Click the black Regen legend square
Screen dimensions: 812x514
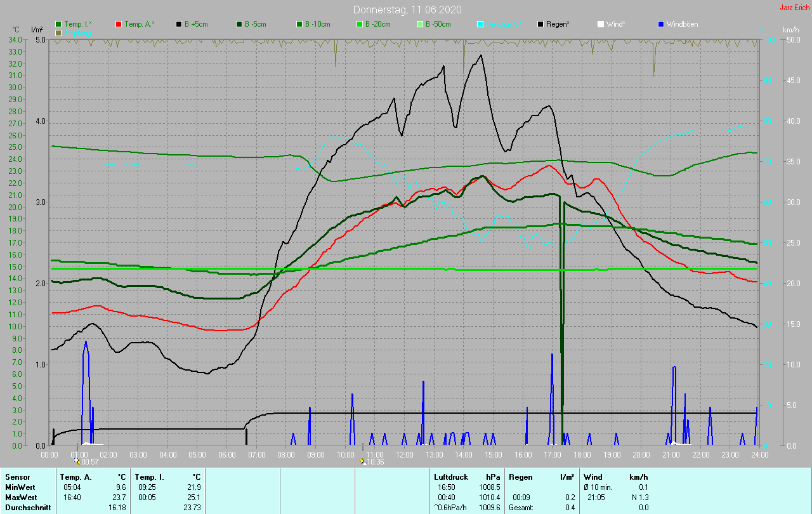540,24
